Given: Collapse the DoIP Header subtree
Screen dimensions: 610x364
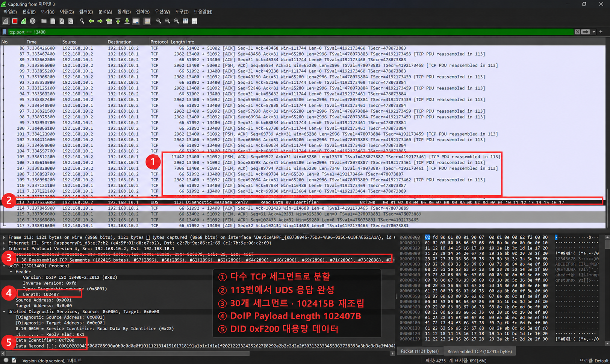Looking at the screenshot, I should pyautogui.click(x=11, y=272).
